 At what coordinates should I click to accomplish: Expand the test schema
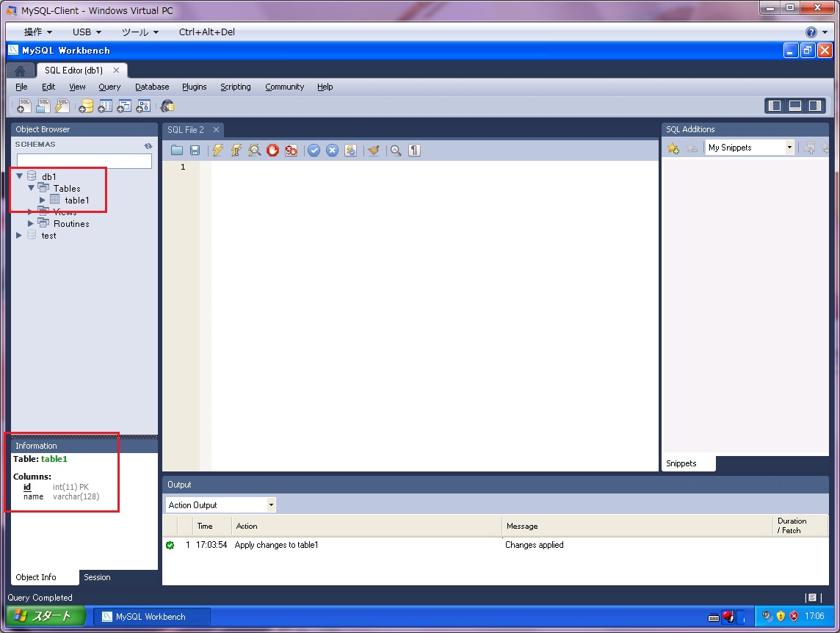(19, 235)
